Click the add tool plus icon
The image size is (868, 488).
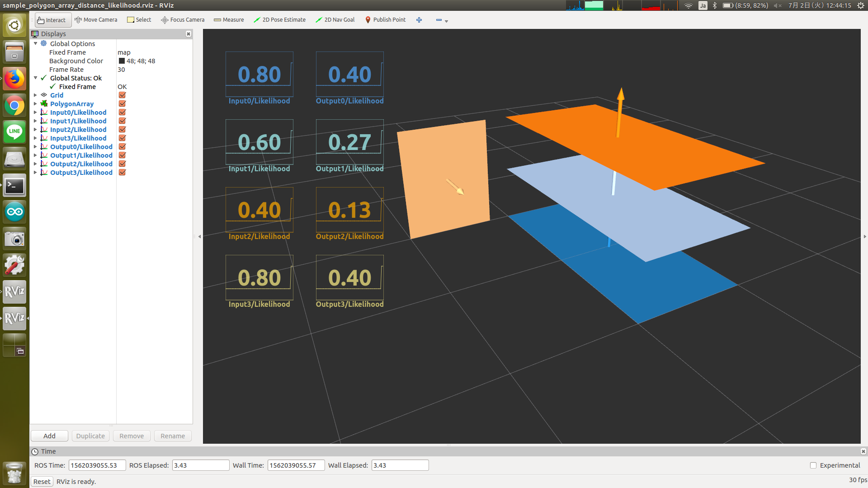[x=419, y=20]
